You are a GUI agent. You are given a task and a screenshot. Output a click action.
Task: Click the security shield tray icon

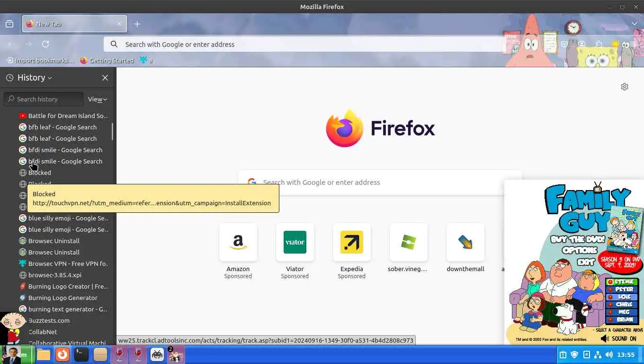574,355
